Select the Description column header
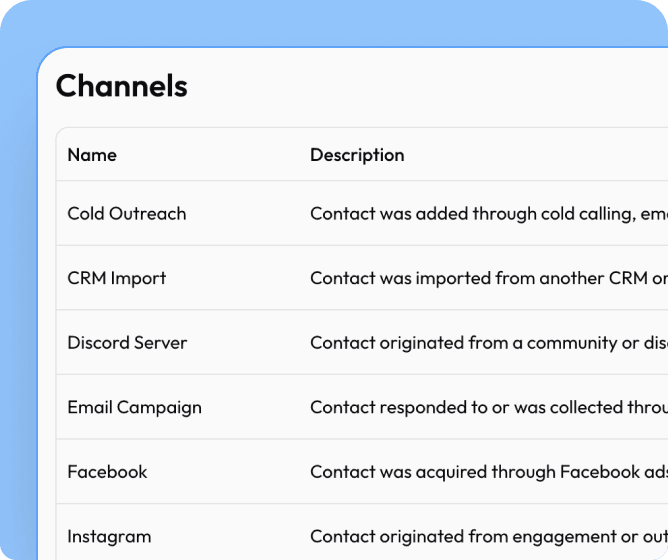Screen dimensions: 668x560 coord(357,155)
